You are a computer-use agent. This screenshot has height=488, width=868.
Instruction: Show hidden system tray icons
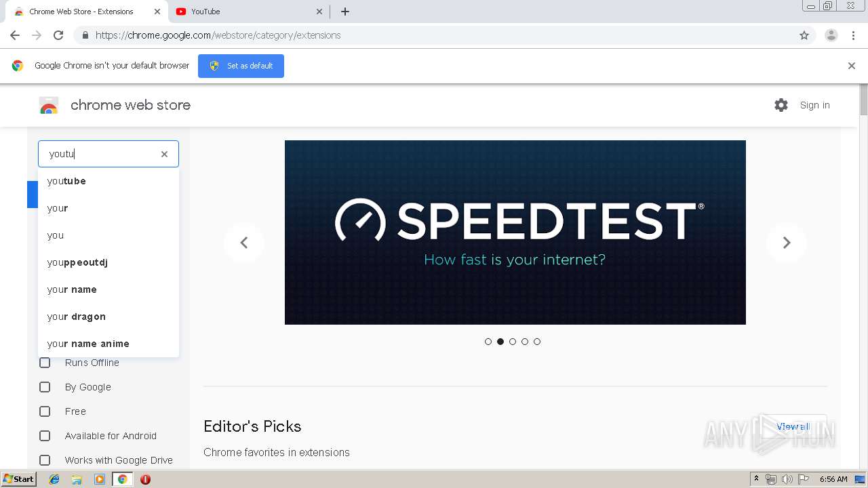coord(757,479)
